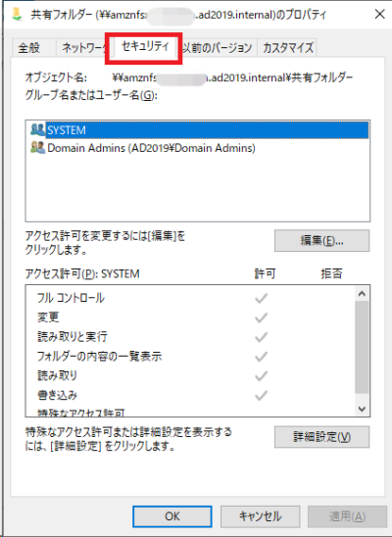Click the permissions list scroll-up arrow
Viewport: 392px width, 537px height.
362,294
